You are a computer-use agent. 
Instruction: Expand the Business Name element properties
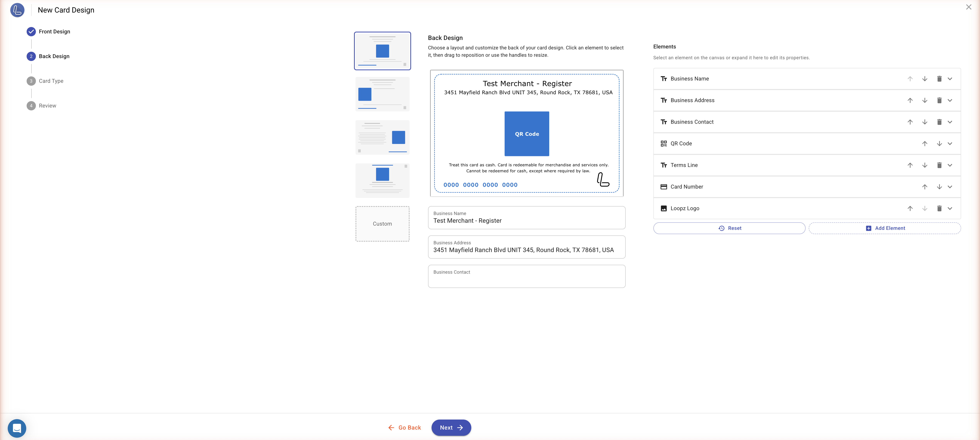click(950, 79)
